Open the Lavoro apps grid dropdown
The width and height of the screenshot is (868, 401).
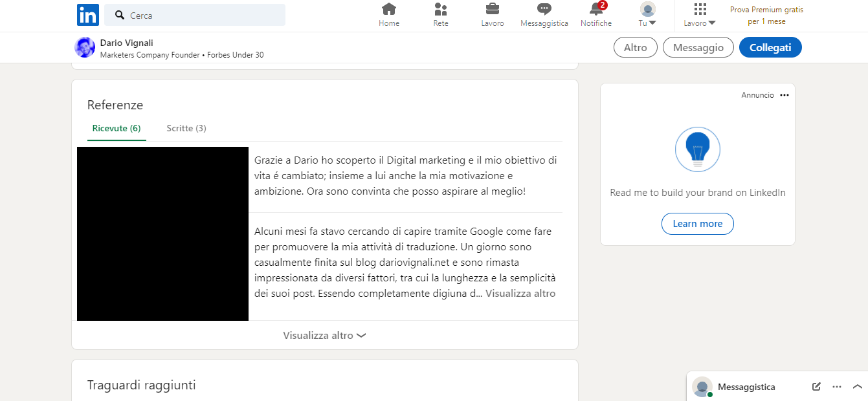coord(699,16)
